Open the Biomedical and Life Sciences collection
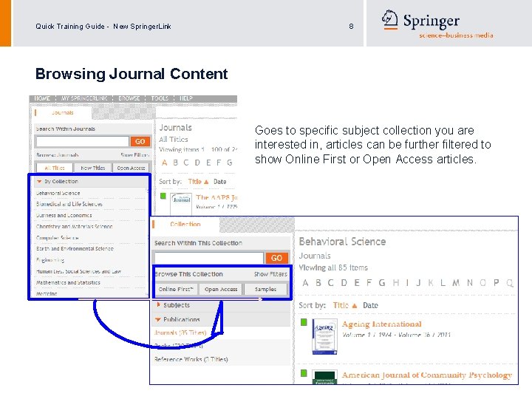The image size is (532, 399). coord(69,204)
